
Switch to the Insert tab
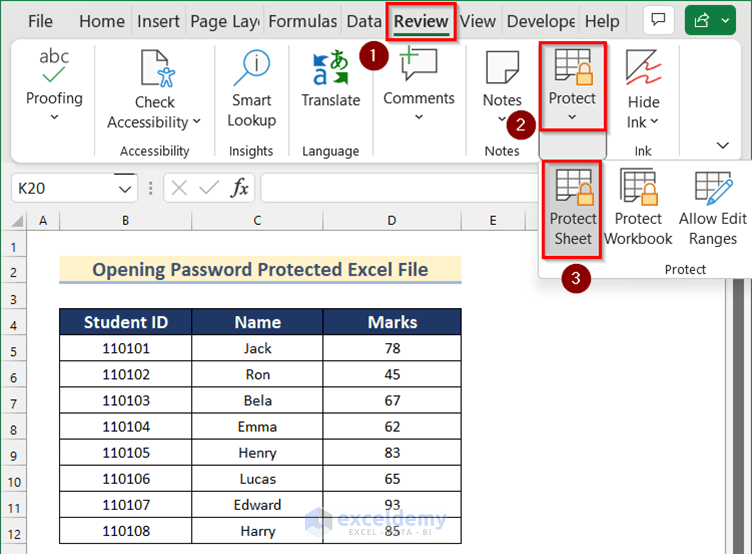pyautogui.click(x=158, y=21)
